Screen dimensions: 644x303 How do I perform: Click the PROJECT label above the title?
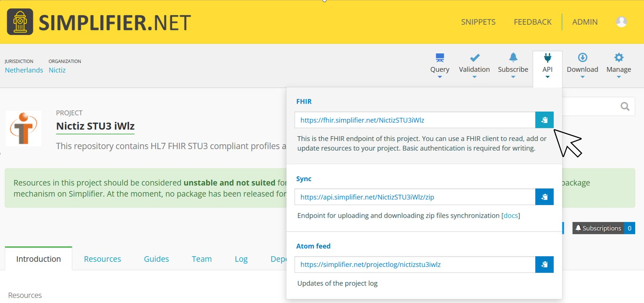click(x=69, y=113)
